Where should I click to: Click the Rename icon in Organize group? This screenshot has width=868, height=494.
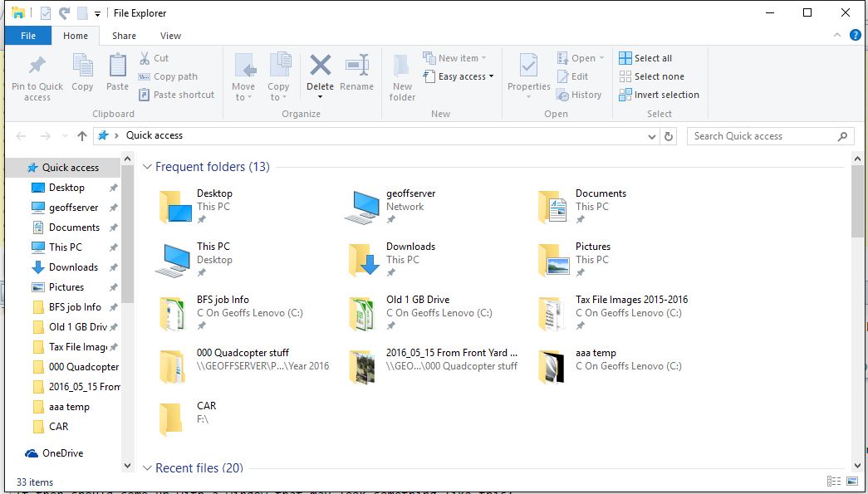point(356,66)
